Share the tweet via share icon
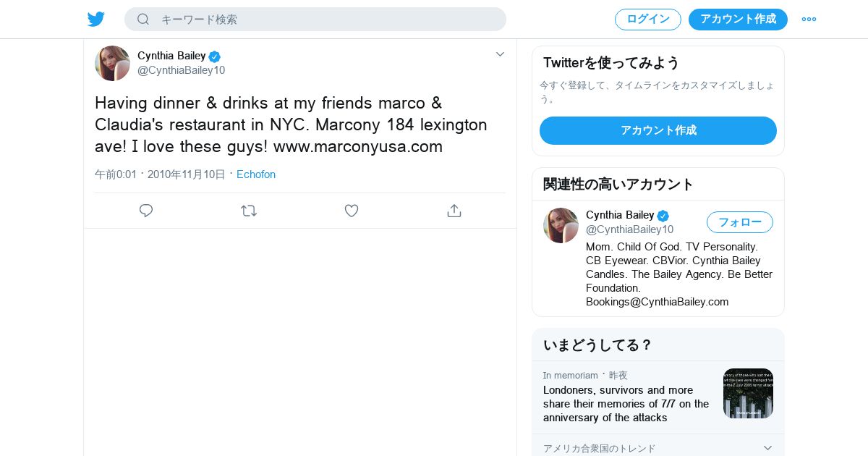 tap(454, 211)
